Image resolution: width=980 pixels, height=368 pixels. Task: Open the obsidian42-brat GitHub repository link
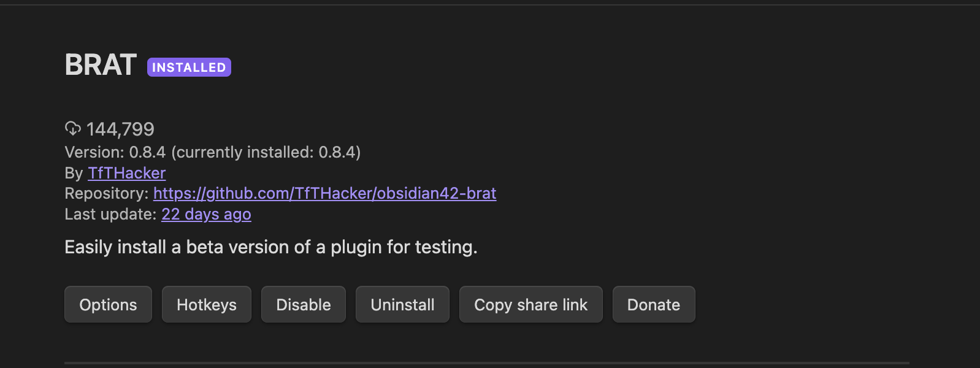point(324,193)
